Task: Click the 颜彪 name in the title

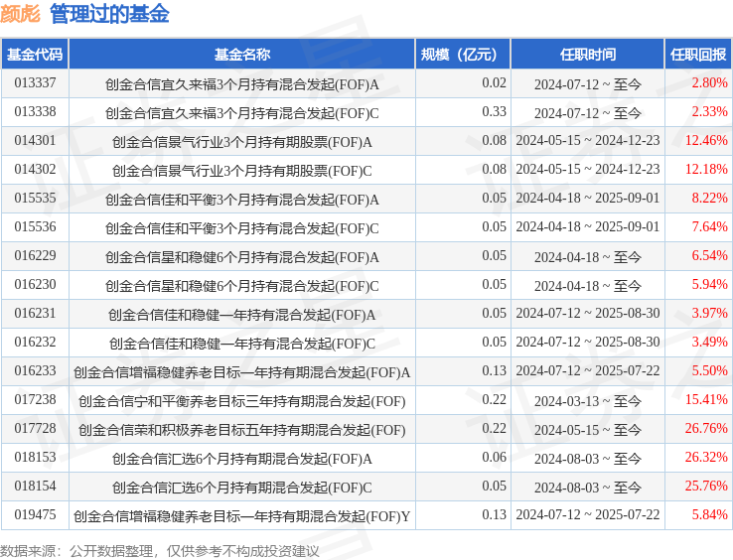Action: point(20,14)
